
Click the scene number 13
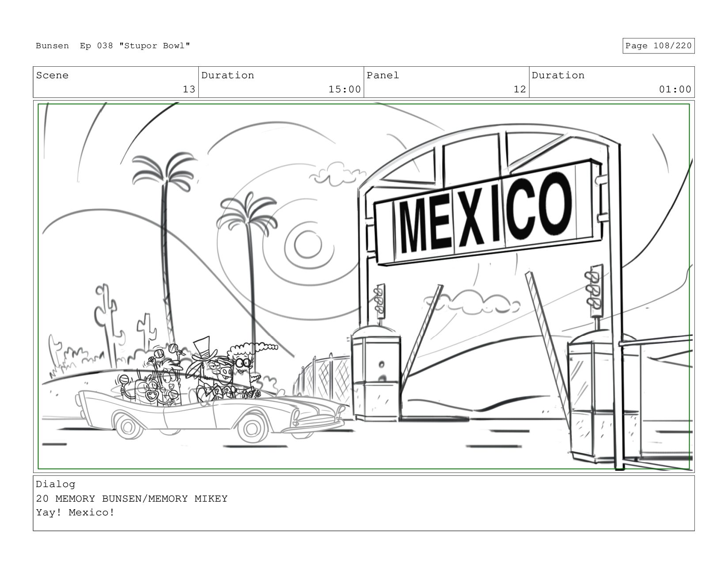189,89
